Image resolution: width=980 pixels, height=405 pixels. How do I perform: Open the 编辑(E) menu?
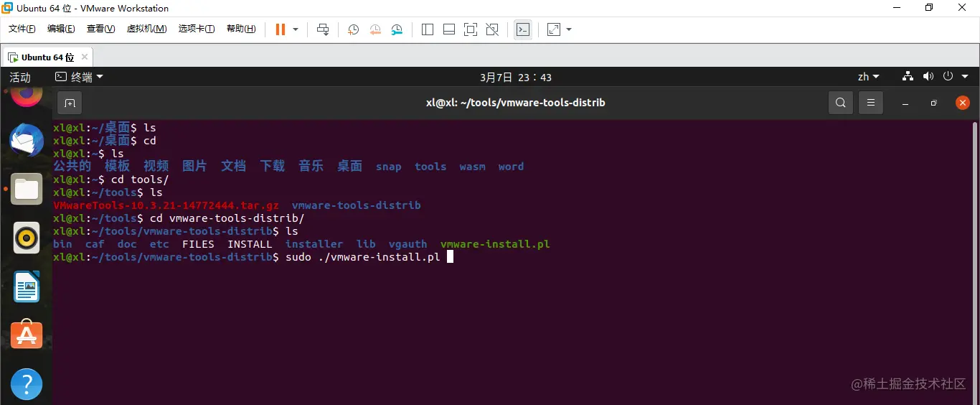pyautogui.click(x=61, y=29)
